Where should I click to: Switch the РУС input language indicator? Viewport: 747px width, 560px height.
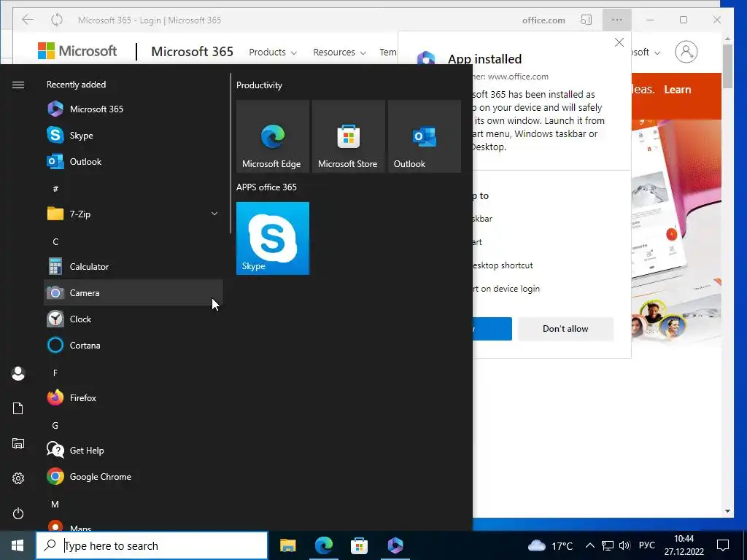647,545
